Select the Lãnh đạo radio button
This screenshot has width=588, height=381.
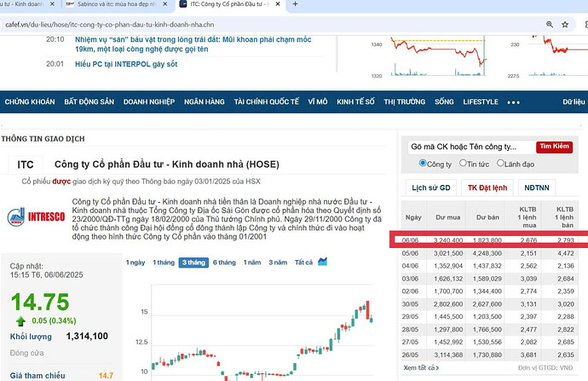click(x=500, y=163)
